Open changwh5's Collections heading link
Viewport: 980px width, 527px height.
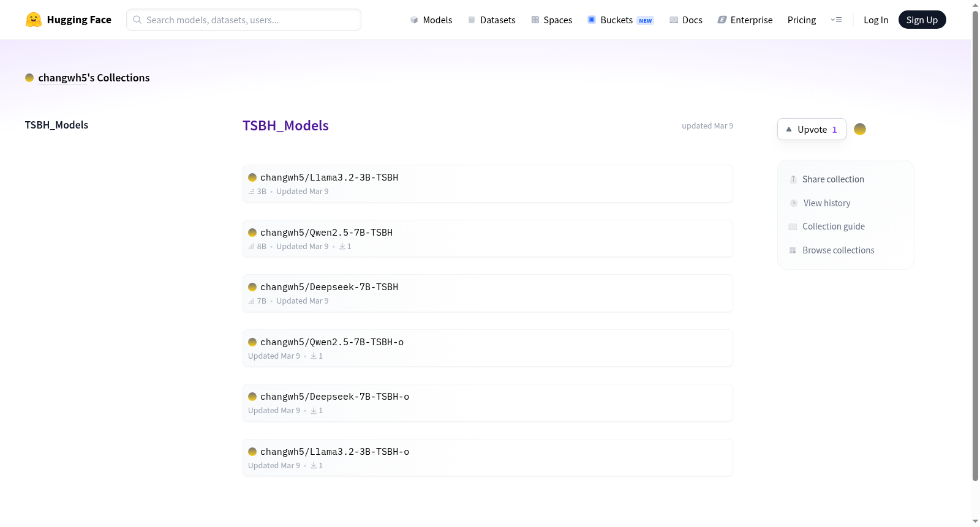(94, 78)
